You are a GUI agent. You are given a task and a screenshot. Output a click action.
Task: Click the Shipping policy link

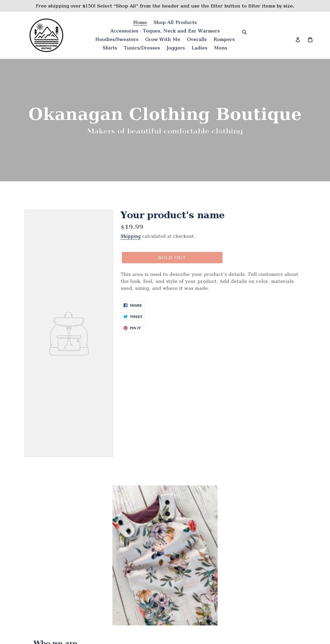tap(131, 236)
